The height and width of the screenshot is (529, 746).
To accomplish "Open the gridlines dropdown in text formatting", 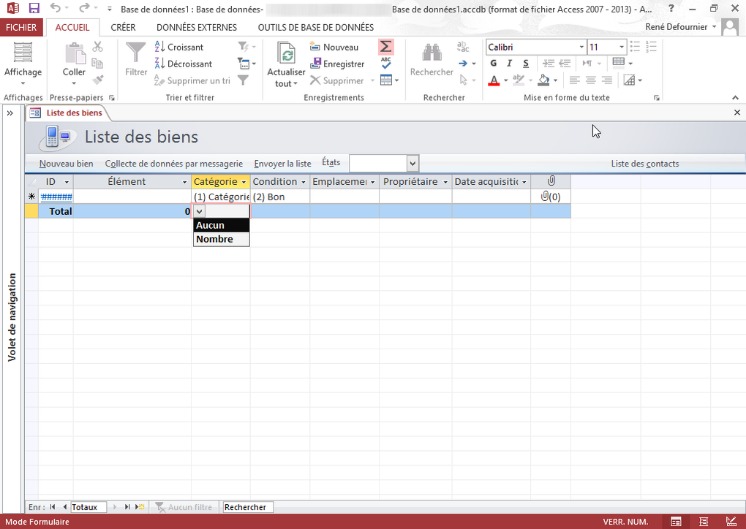I will [622, 63].
